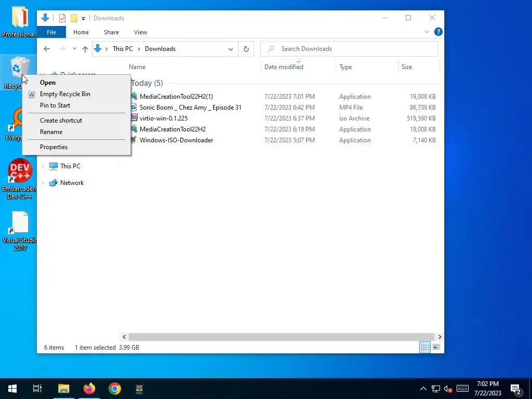This screenshot has width=532, height=399.
Task: Open the Recycle Bin via context menu Open
Action: coord(47,83)
